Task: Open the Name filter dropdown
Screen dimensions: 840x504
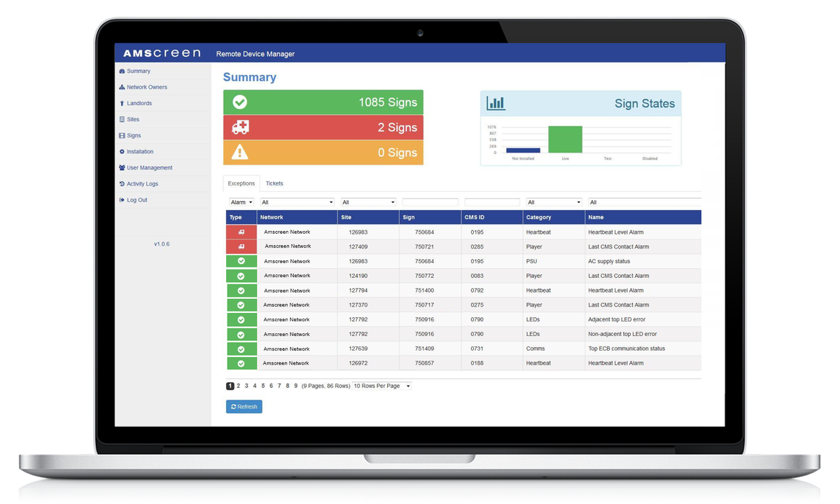Action: [x=644, y=202]
